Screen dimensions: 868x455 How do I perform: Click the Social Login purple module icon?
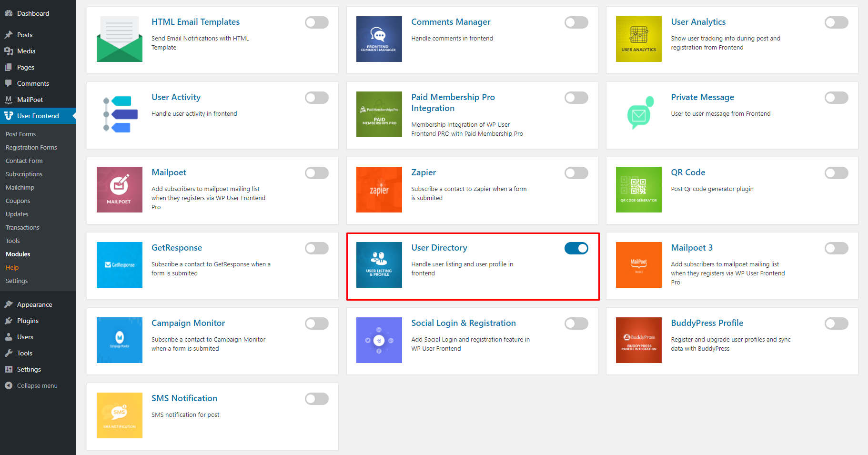[379, 340]
